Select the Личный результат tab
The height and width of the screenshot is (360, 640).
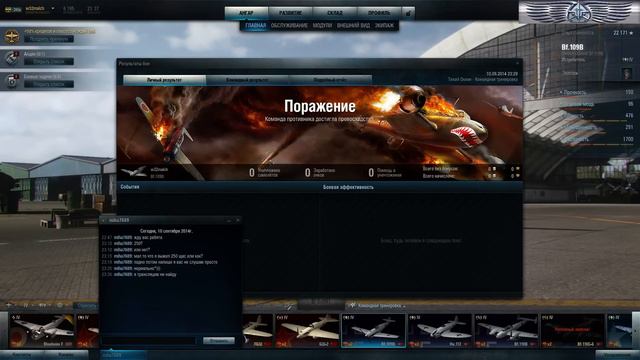click(x=164, y=80)
